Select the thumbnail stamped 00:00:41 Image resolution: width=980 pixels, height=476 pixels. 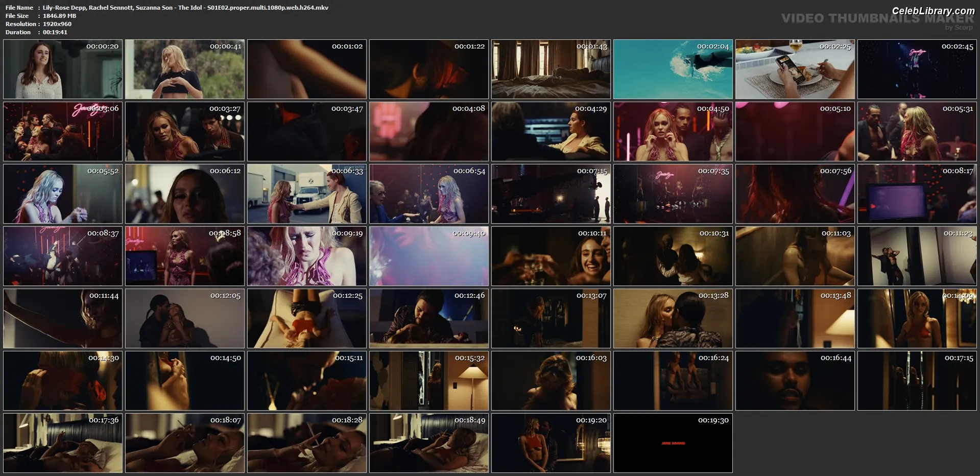click(x=185, y=69)
